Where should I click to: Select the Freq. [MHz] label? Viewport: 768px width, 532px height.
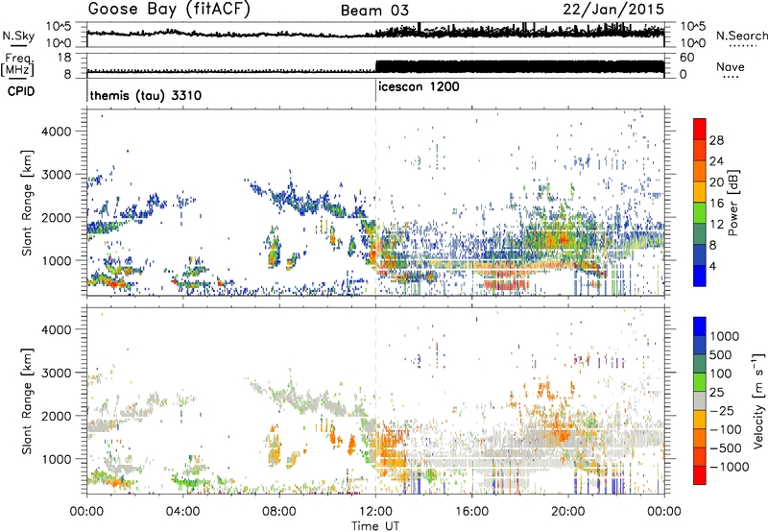pyautogui.click(x=17, y=64)
